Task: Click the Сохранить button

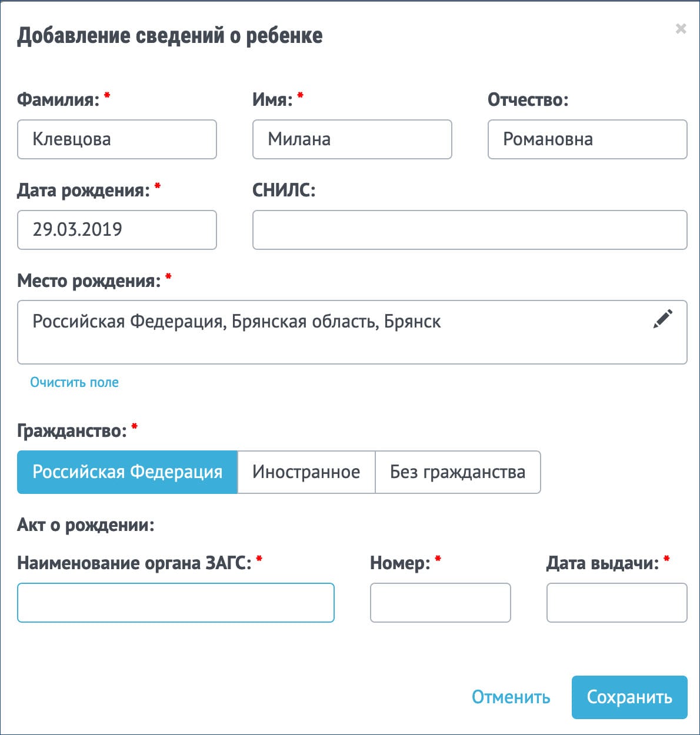Action: tap(629, 697)
